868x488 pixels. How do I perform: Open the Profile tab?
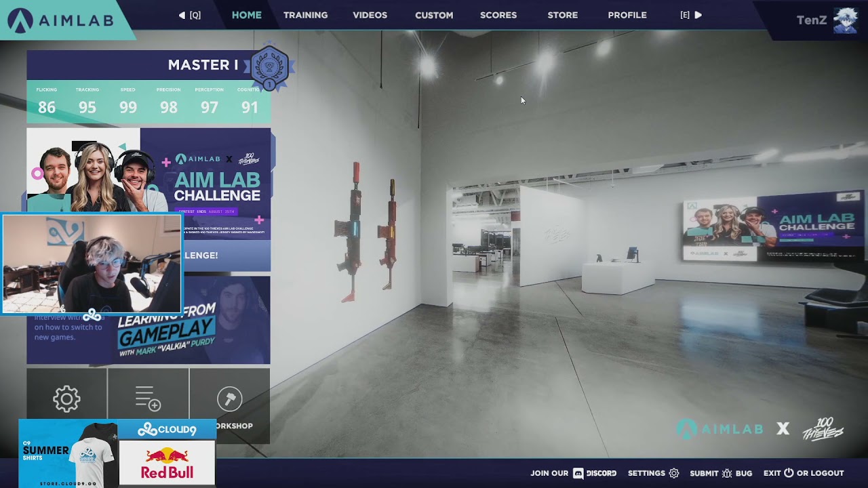pos(627,15)
